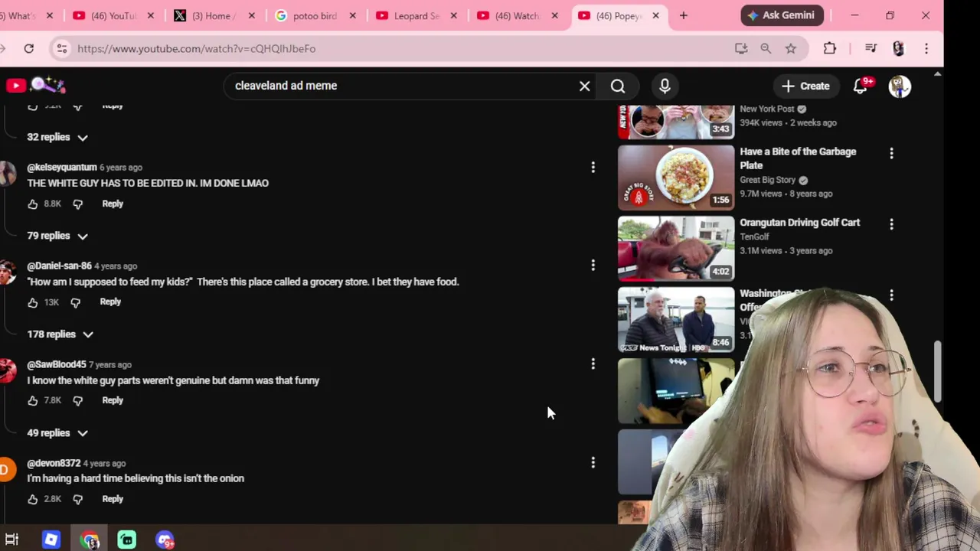
Task: Open @devon8372 channel link
Action: click(x=54, y=463)
